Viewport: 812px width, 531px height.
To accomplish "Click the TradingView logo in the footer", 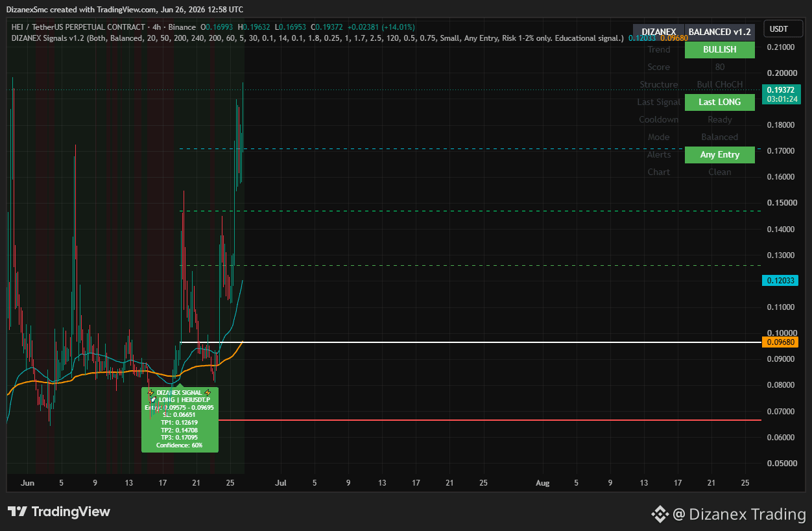I will 58,512.
